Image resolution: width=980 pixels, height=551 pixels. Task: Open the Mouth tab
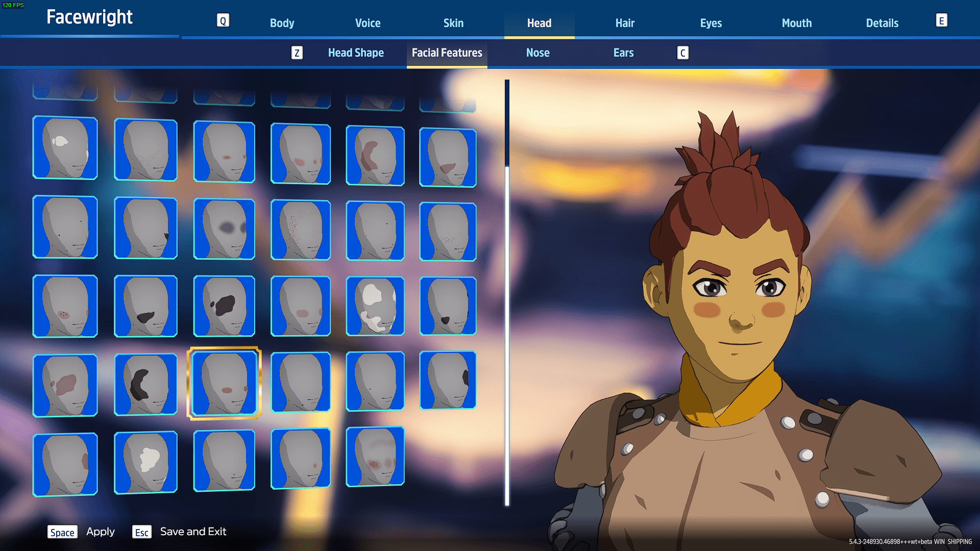(x=796, y=23)
